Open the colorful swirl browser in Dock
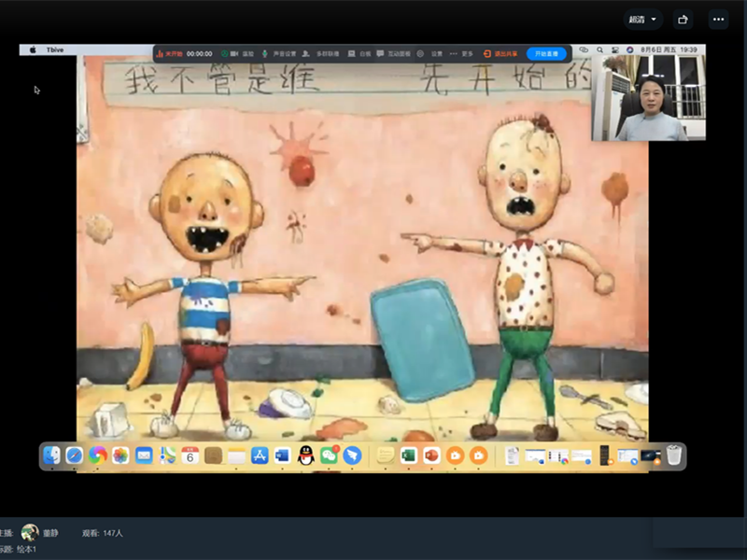 click(98, 455)
